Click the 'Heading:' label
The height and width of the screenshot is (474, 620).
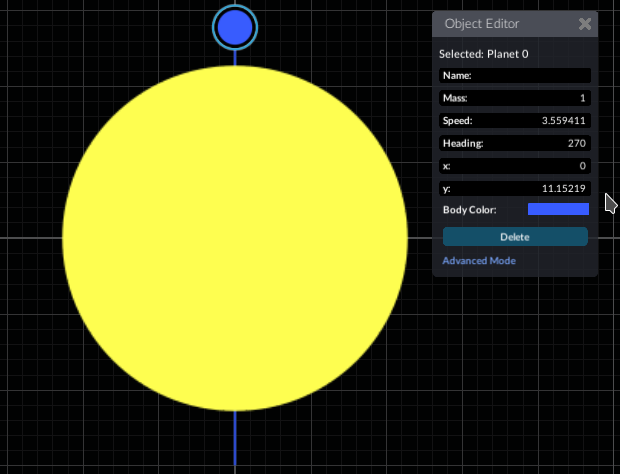point(463,143)
